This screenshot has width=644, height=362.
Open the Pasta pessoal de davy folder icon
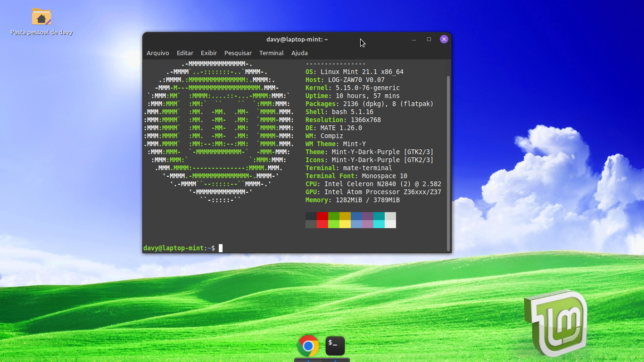point(41,17)
